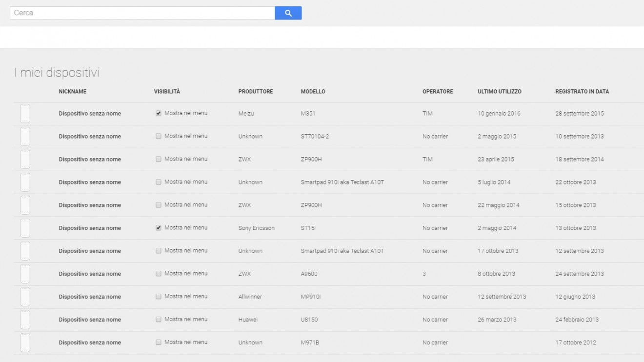
Task: Check 'Mostra nei menu' for Allwinner MP910I
Action: click(x=159, y=297)
